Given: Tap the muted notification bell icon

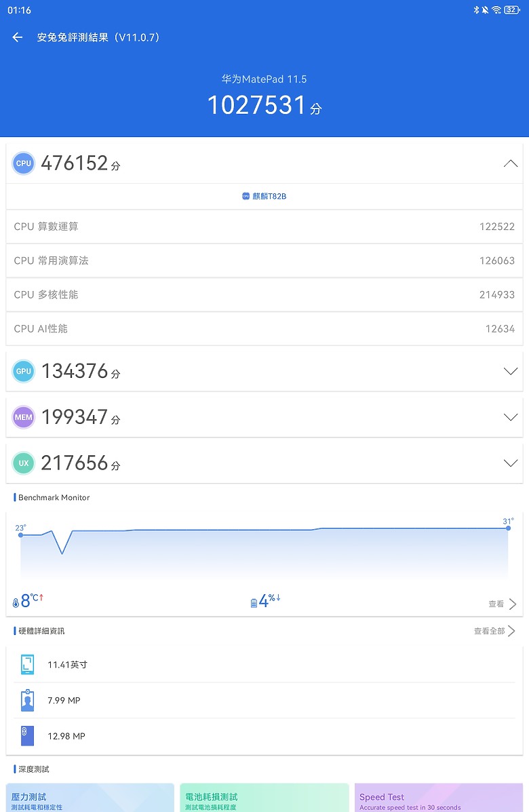Looking at the screenshot, I should click(485, 10).
